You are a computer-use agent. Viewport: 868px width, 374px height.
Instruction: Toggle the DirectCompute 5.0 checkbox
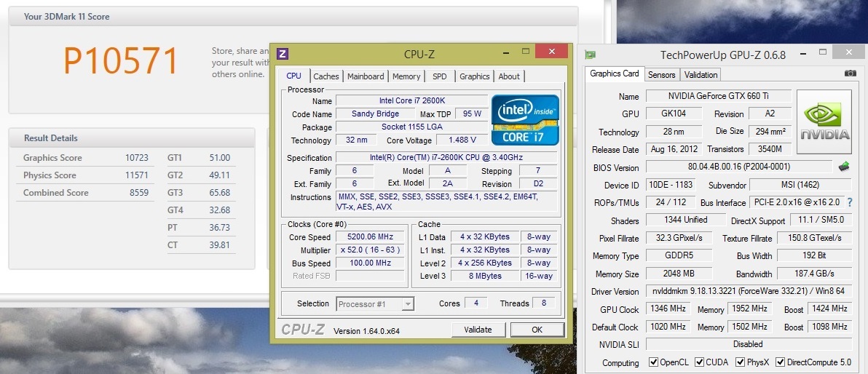tap(780, 362)
